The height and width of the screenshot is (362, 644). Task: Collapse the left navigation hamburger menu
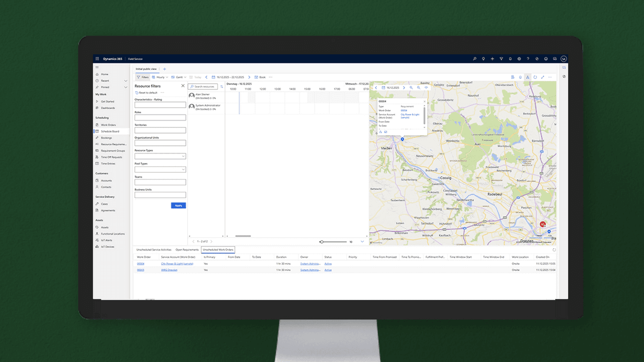[x=97, y=67]
